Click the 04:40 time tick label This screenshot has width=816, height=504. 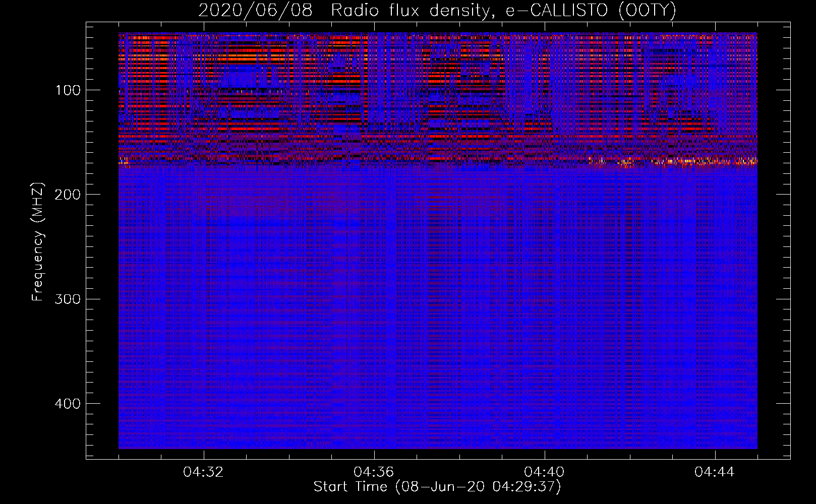coord(545,472)
